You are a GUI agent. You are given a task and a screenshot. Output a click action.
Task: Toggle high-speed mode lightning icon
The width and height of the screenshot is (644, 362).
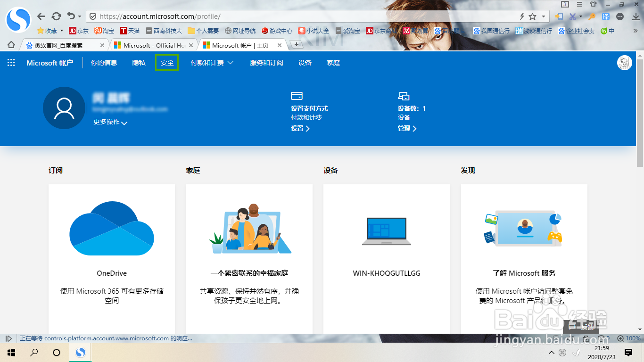click(x=522, y=16)
